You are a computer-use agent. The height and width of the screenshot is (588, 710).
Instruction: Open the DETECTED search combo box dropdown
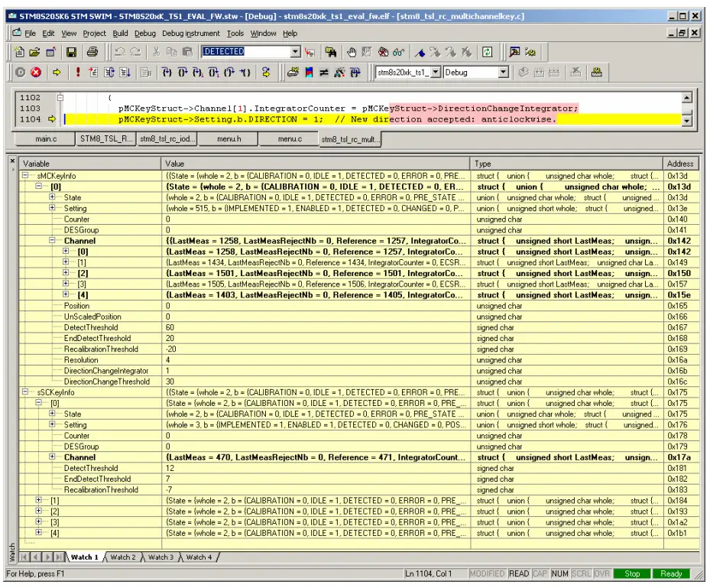[296, 52]
